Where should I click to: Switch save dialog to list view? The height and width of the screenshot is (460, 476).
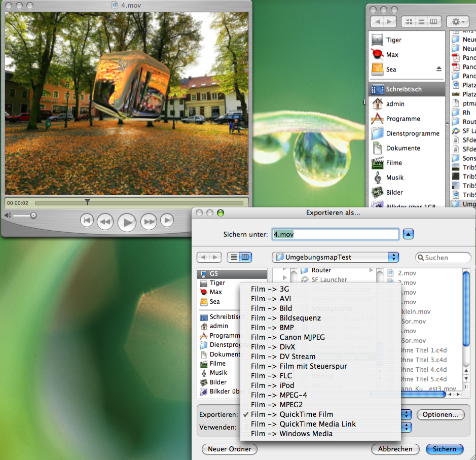coord(234,257)
